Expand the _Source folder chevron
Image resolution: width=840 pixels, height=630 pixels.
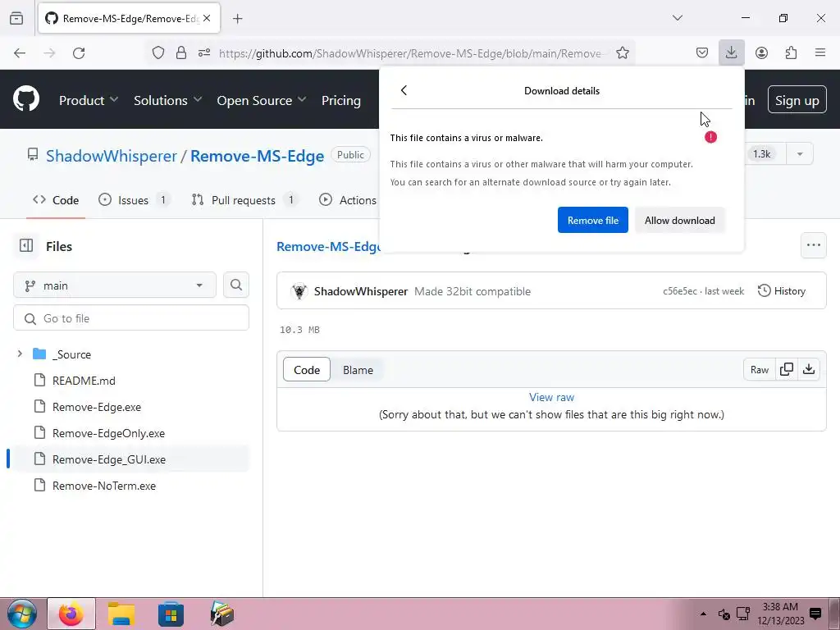click(20, 354)
